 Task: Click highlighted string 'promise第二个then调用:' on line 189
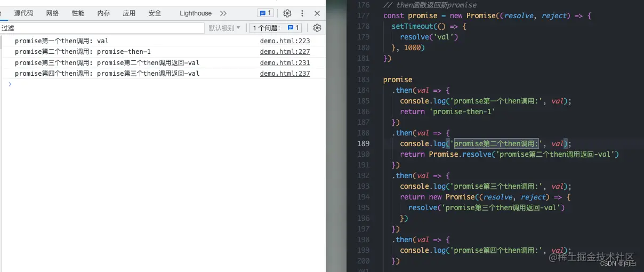(495, 143)
